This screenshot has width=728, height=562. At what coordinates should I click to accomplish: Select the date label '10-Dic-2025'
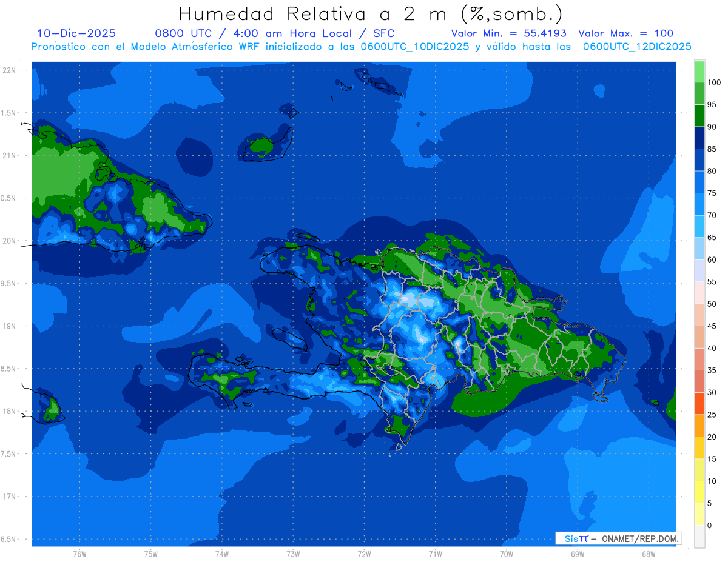[x=76, y=33]
